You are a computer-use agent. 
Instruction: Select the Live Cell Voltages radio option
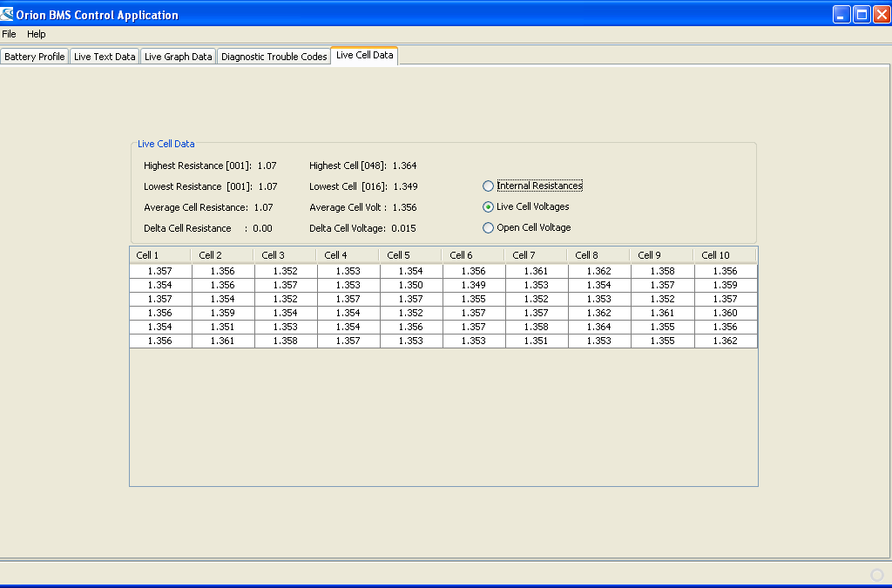click(x=525, y=206)
